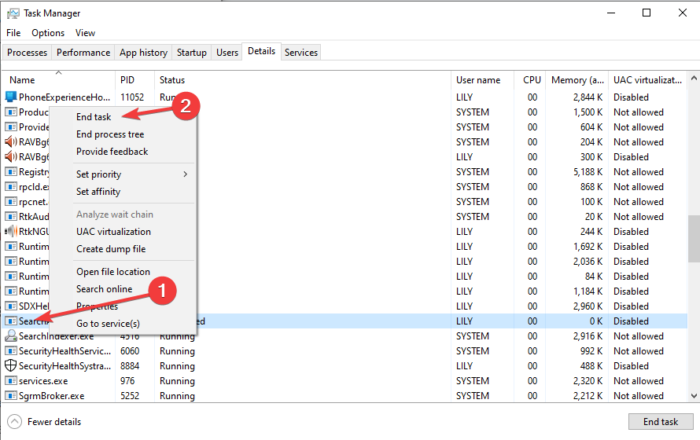Click the Task Manager title bar icon
This screenshot has height=440, width=700.
tap(13, 13)
